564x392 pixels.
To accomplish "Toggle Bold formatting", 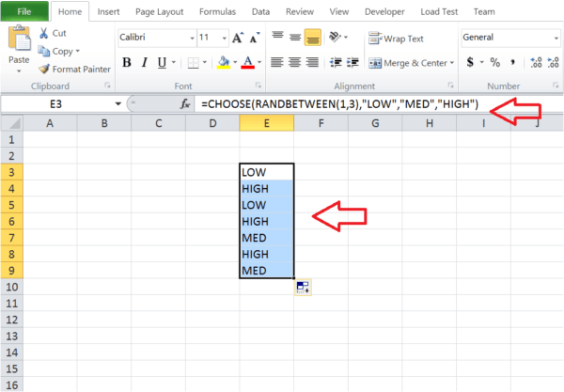I will (127, 63).
